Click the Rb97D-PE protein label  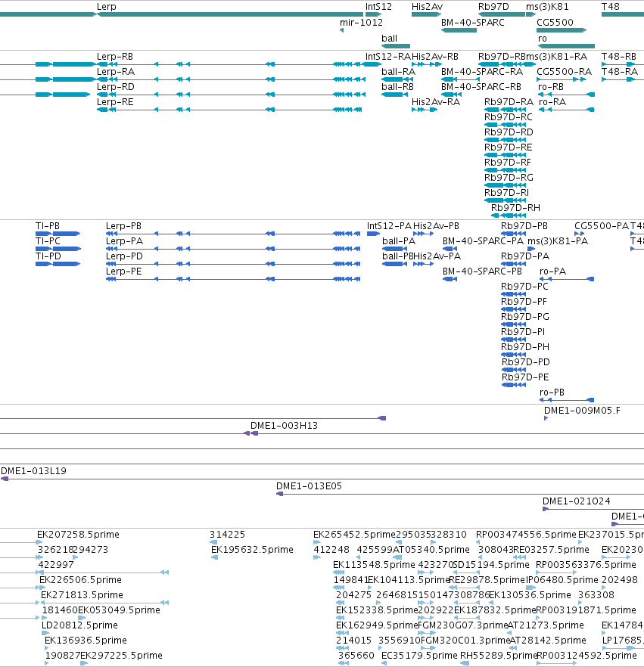click(525, 377)
